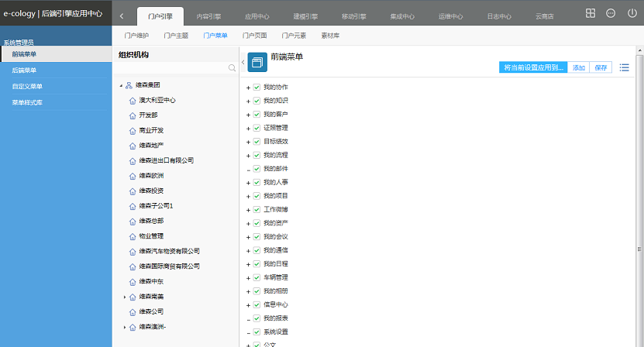The height and width of the screenshot is (347, 644).
Task: Click the power logout icon
Action: click(632, 13)
